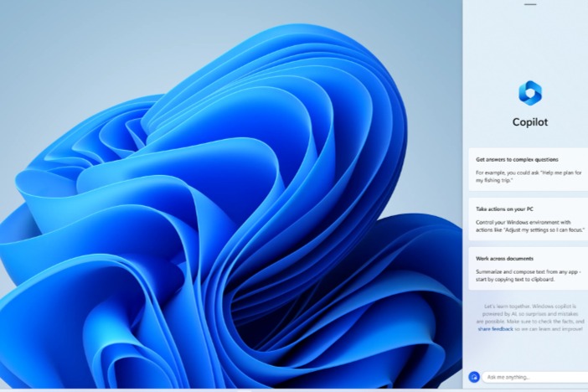Select the "Take actions on your PC" heading
The image size is (588, 392).
click(x=507, y=207)
